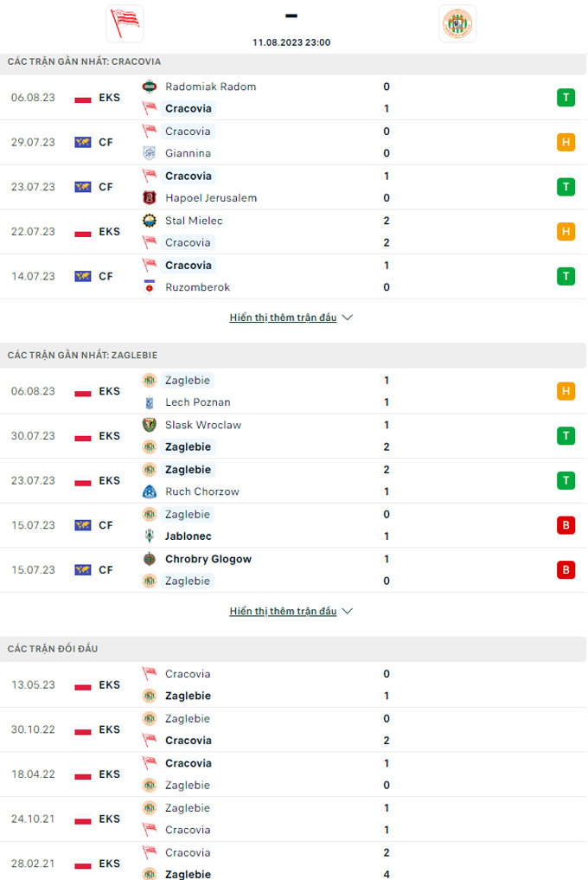Click the match date 11.08.2023 23:00

tap(291, 42)
